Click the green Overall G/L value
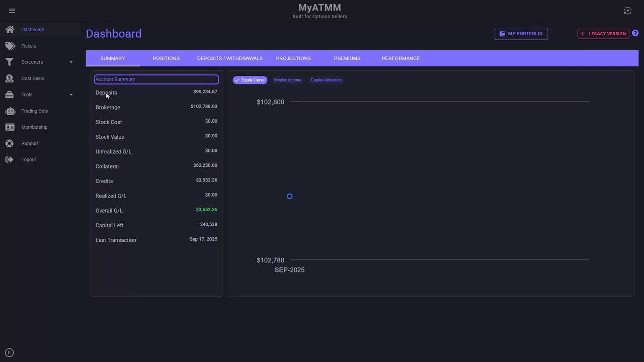Screen dimensions: 644x362 pos(207,210)
